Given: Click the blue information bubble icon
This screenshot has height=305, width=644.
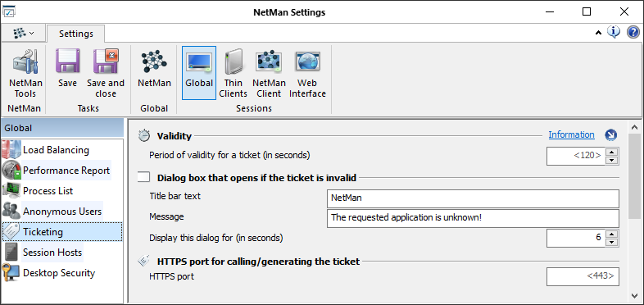Looking at the screenshot, I should [613, 32].
